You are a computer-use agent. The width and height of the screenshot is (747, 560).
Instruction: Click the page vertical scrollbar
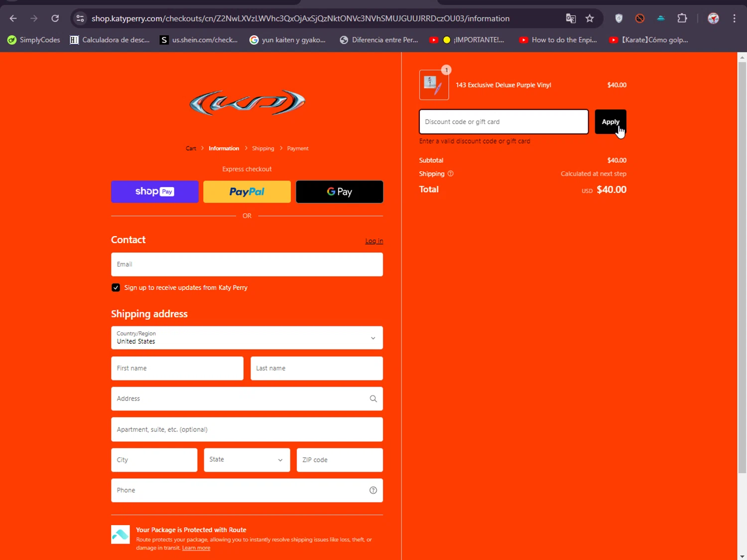pyautogui.click(x=742, y=267)
